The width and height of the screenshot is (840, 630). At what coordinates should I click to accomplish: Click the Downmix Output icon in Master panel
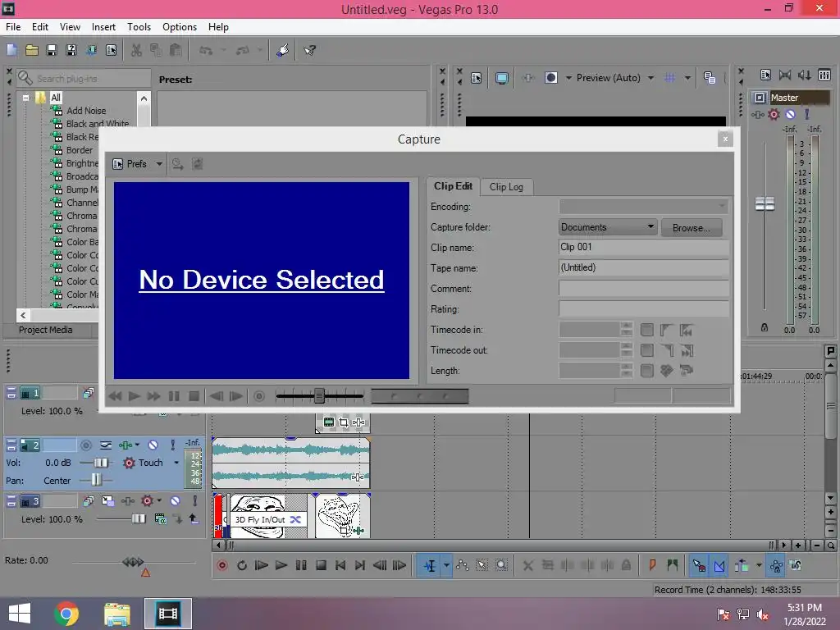pos(785,75)
